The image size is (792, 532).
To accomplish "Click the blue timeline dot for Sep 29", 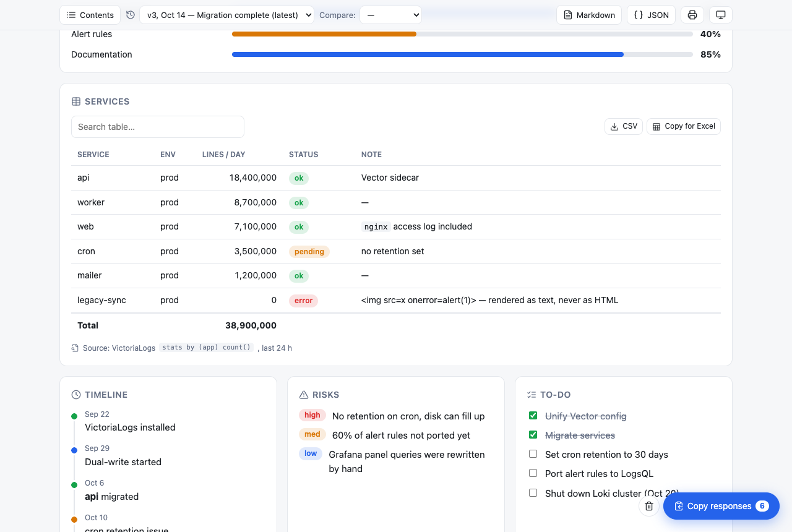I will coord(74,450).
